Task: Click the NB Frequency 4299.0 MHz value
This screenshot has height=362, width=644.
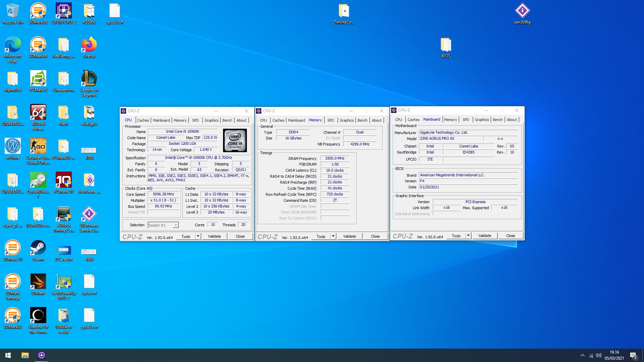Action: (360, 144)
